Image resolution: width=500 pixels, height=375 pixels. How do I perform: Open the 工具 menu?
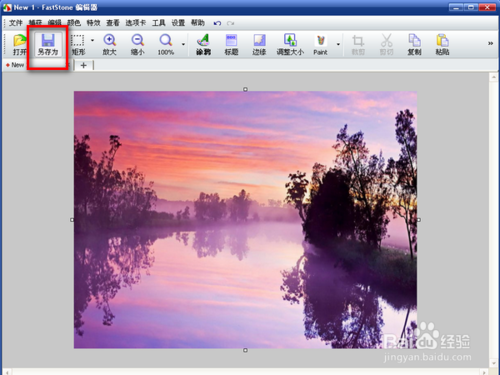click(159, 23)
